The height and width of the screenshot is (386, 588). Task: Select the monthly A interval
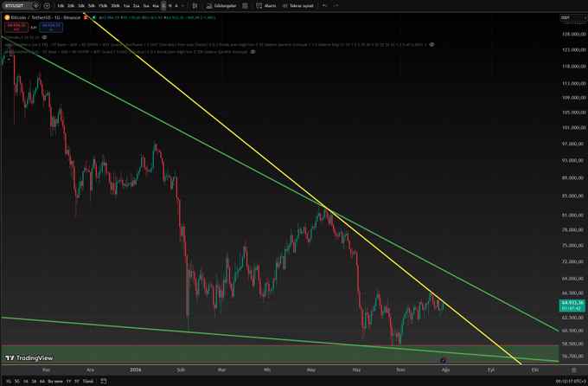tap(176, 6)
